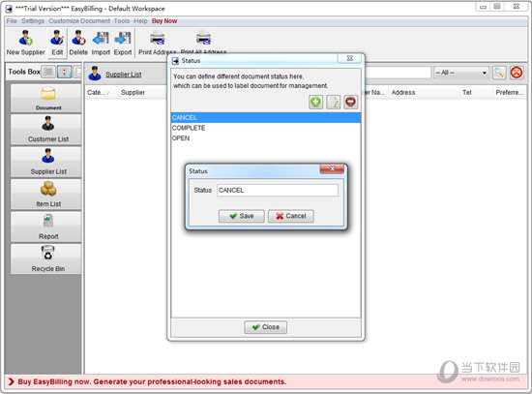532x394 pixels.
Task: Open the Customize Document menu
Action: coord(79,21)
